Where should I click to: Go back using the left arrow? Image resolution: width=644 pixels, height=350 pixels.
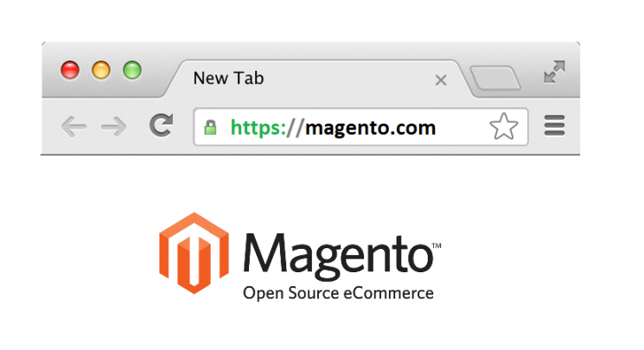click(x=74, y=126)
